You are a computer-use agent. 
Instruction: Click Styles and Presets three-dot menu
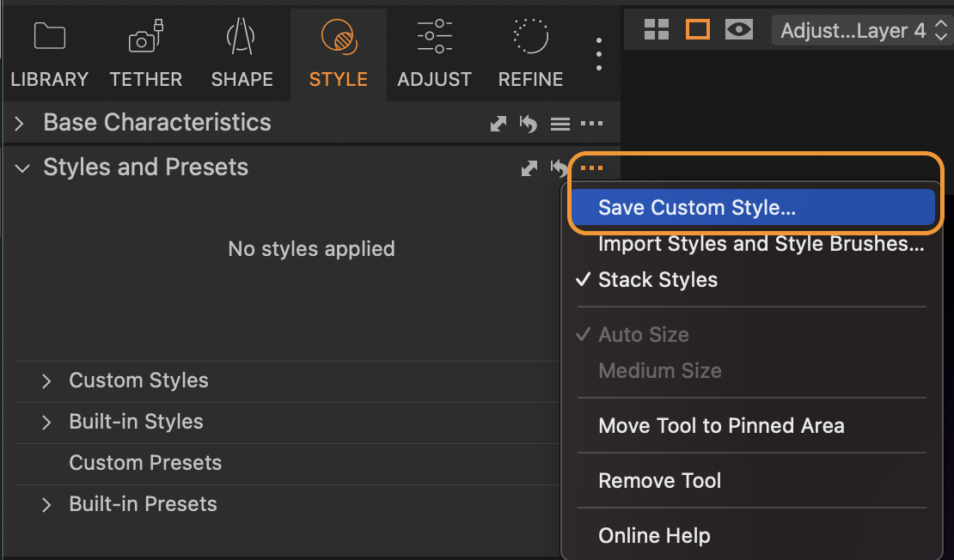coord(592,167)
